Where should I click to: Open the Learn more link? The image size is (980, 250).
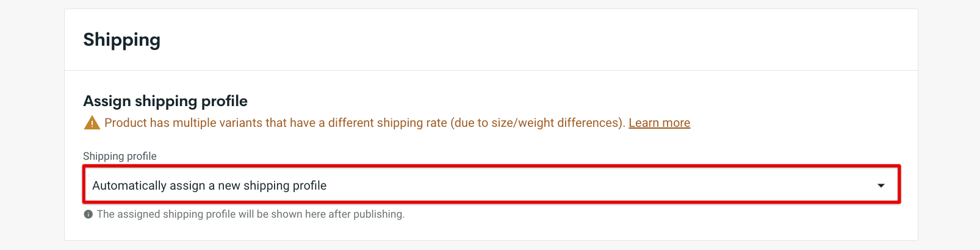coord(659,123)
